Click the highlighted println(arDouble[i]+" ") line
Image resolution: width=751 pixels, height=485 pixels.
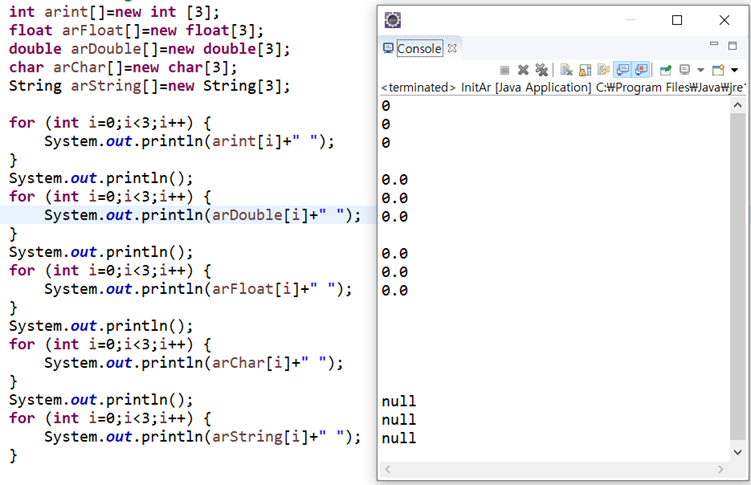coord(203,215)
